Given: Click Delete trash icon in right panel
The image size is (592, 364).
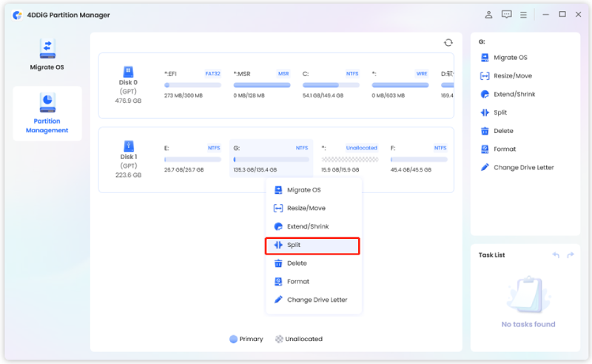Looking at the screenshot, I should click(x=485, y=131).
